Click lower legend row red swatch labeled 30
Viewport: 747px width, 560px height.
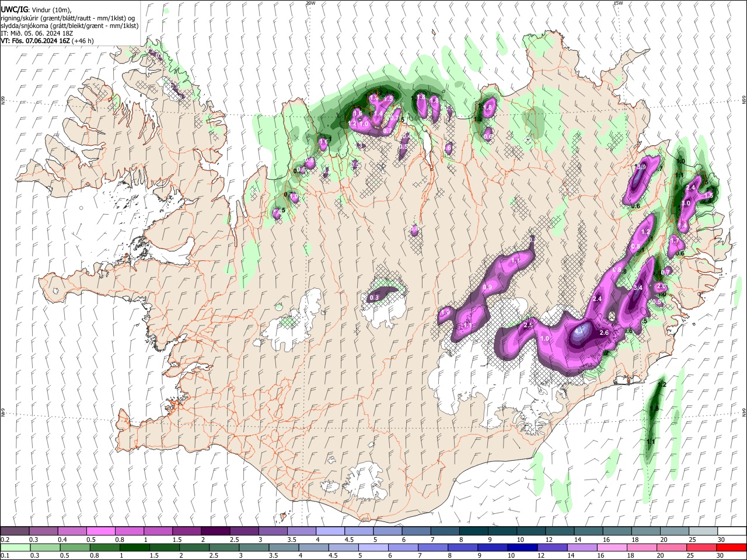pos(732,547)
